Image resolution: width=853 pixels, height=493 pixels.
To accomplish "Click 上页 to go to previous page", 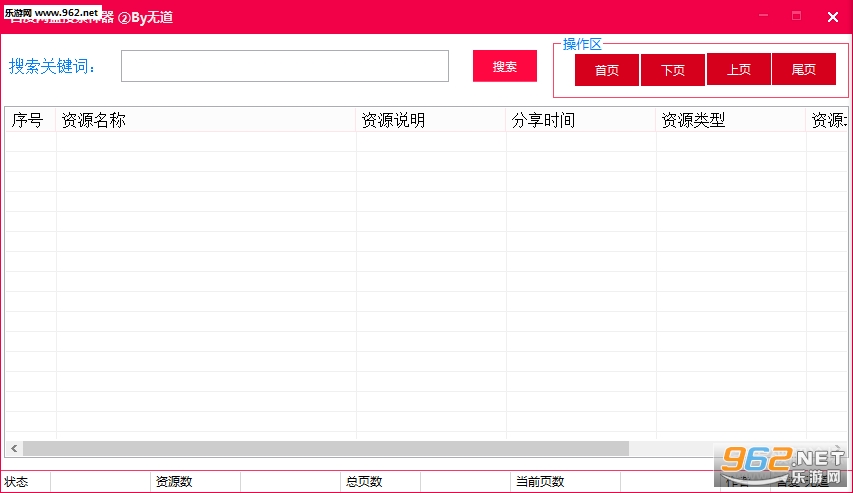I will (x=739, y=70).
